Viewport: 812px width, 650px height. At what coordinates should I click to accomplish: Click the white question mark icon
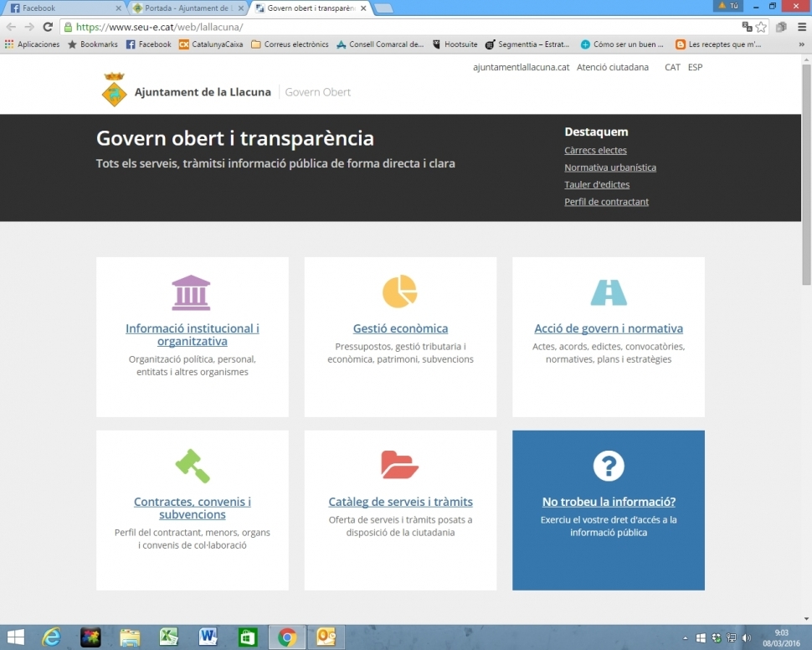tap(609, 466)
